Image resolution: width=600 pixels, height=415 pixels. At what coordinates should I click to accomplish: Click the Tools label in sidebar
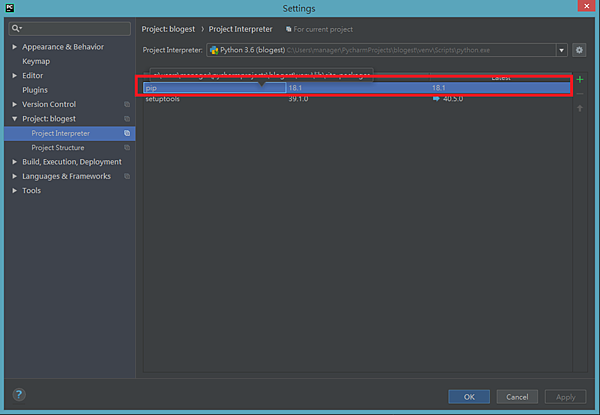click(31, 190)
